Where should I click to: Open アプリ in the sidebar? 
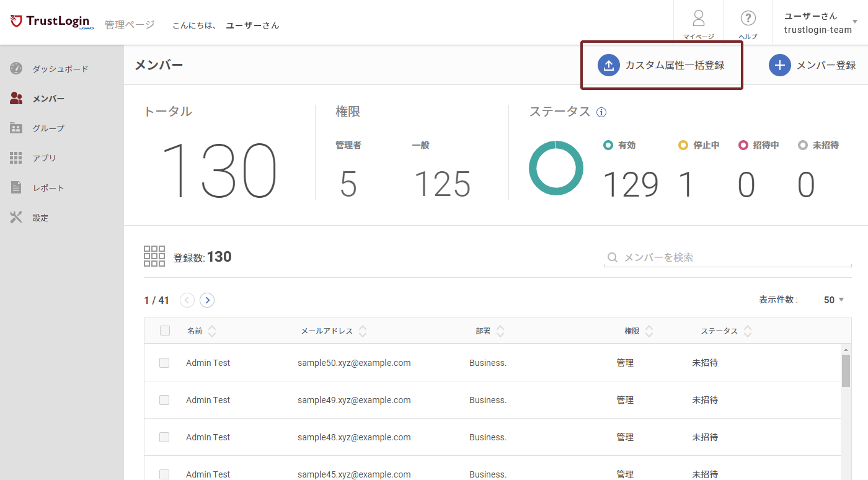45,158
